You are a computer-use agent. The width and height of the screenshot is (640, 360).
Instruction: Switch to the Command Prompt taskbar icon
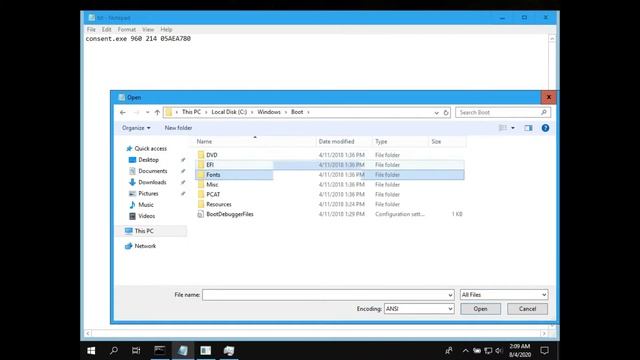click(x=160, y=351)
